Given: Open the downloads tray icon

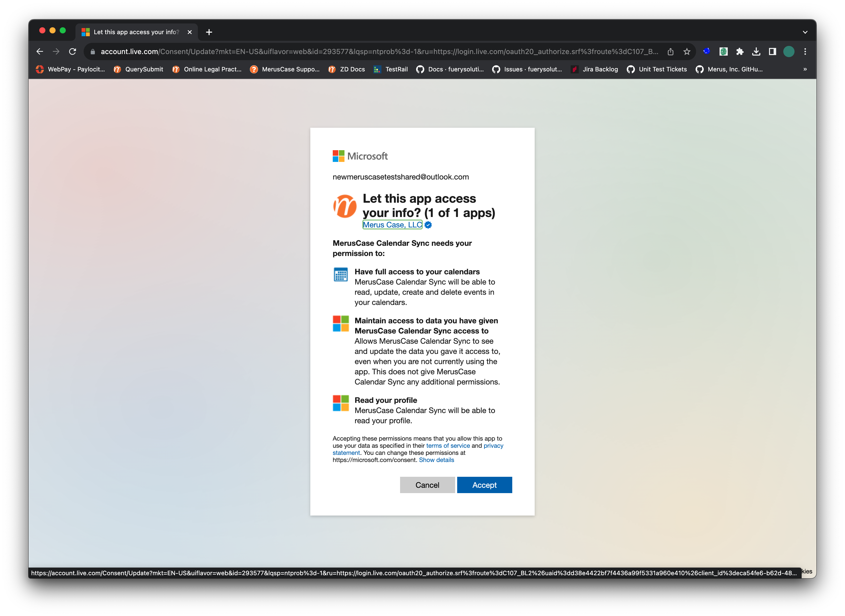Looking at the screenshot, I should 756,52.
